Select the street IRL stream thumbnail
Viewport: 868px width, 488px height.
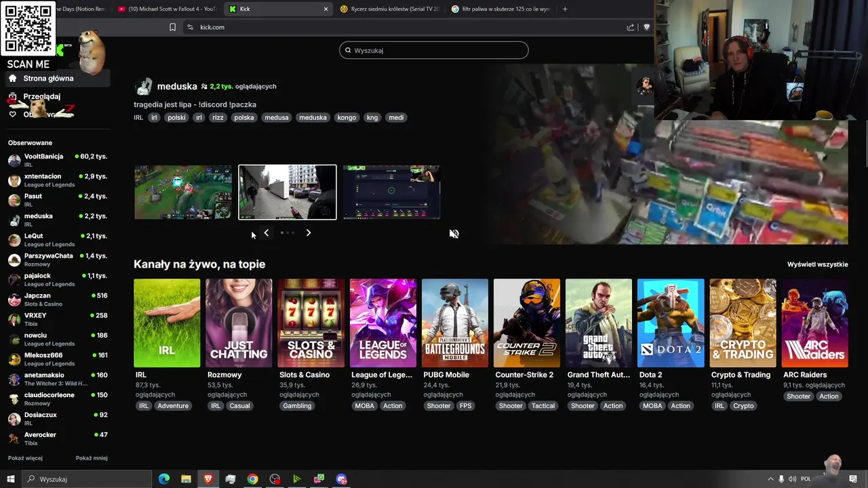pyautogui.click(x=288, y=192)
